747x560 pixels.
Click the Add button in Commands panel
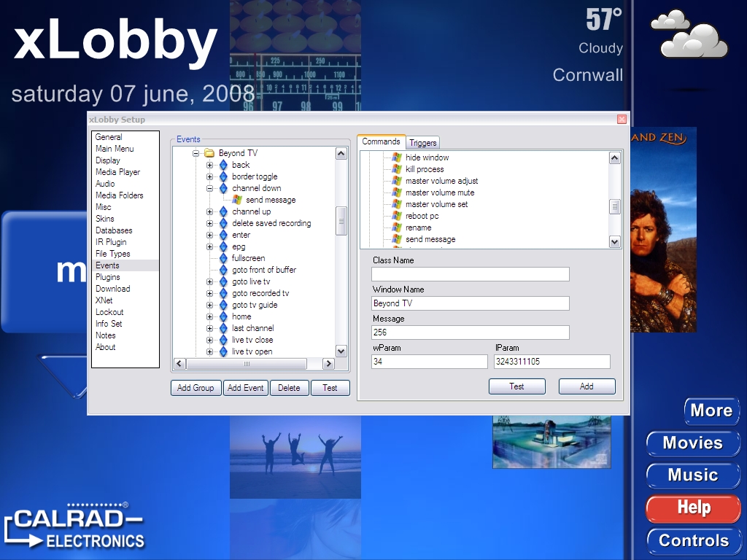587,386
